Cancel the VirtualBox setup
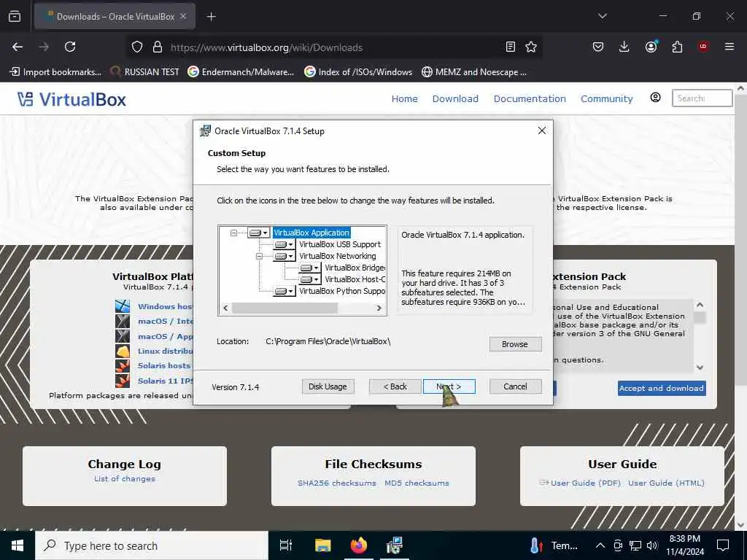The image size is (747, 560). pyautogui.click(x=515, y=386)
